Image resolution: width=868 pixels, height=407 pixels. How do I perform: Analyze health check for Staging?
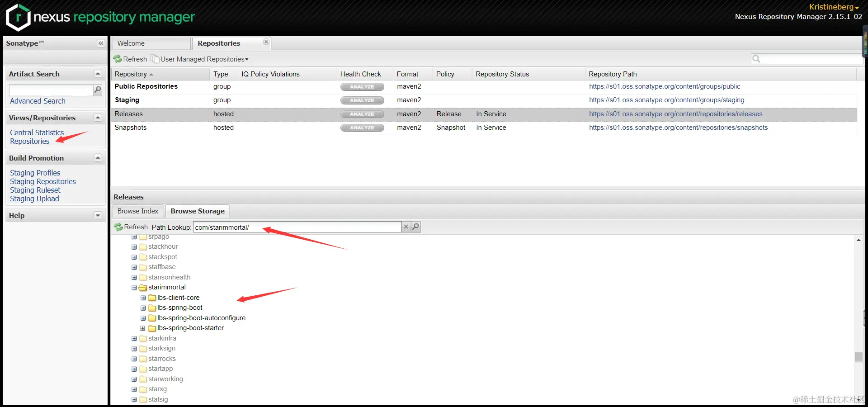362,100
